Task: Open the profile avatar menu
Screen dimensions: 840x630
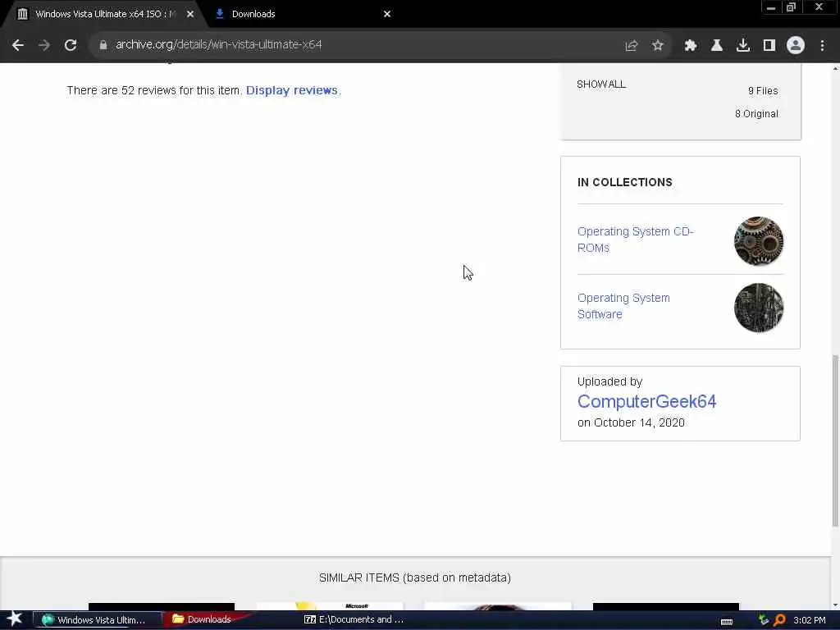Action: pyautogui.click(x=796, y=46)
